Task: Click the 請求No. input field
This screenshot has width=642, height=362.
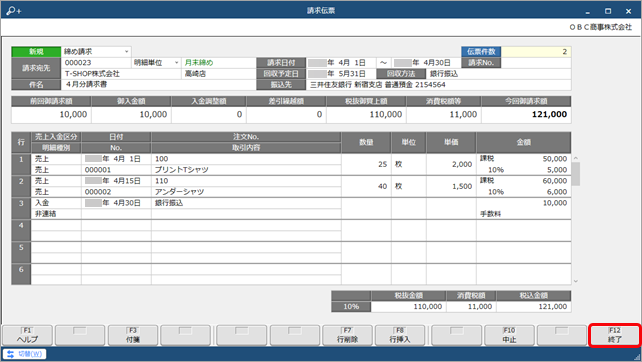Action: [536, 63]
